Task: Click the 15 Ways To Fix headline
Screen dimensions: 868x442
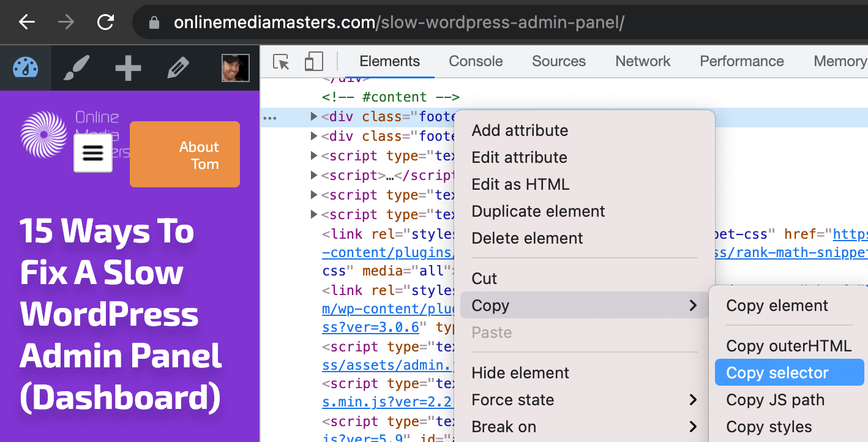Action: (x=121, y=313)
